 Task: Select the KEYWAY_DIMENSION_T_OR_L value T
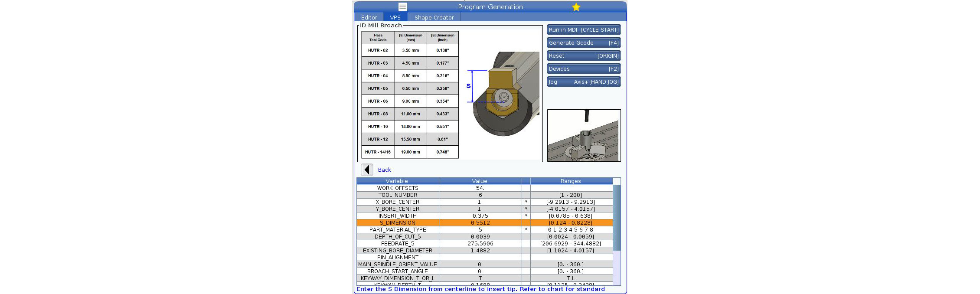(480, 278)
